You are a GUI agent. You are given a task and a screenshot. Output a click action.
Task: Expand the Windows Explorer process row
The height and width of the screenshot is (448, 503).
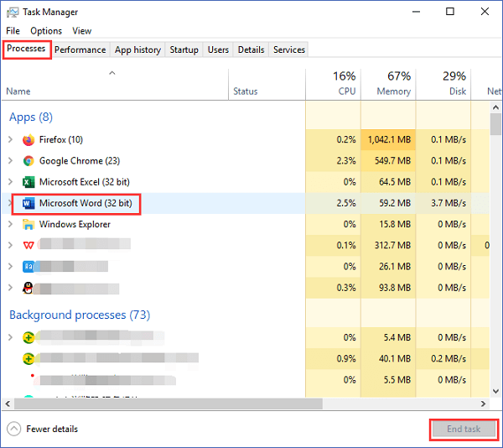10,224
